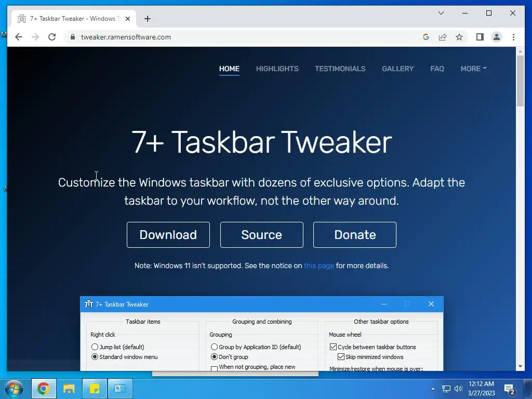Go to the HOME nav item

click(x=229, y=69)
